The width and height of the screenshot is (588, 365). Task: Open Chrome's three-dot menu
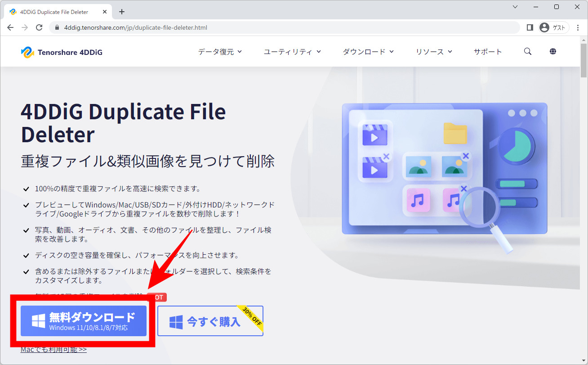tap(578, 27)
